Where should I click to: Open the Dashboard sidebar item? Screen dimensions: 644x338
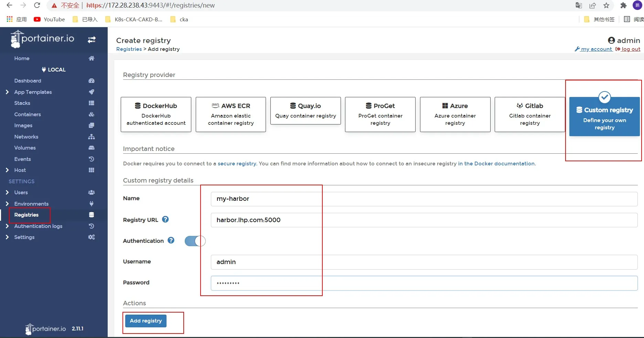pyautogui.click(x=28, y=81)
